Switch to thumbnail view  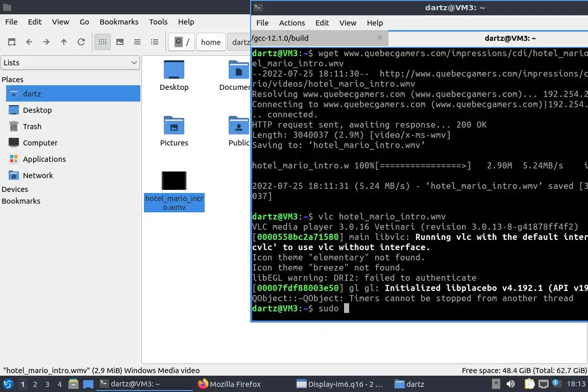[x=120, y=42]
